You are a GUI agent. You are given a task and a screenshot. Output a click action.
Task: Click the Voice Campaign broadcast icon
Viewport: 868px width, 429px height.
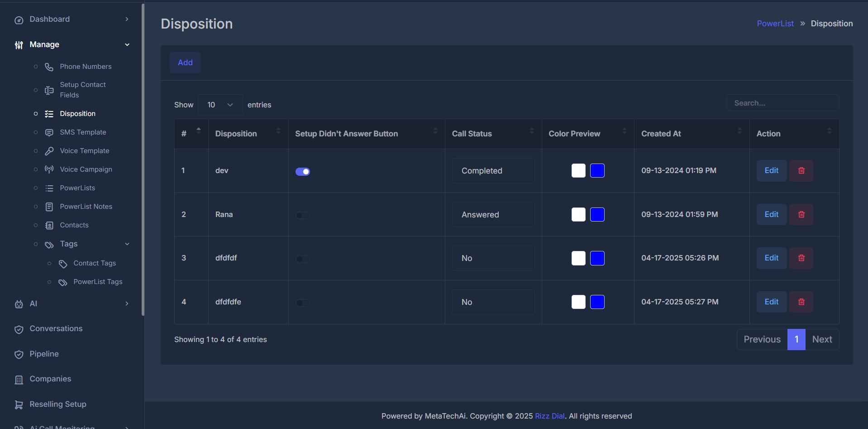point(49,169)
